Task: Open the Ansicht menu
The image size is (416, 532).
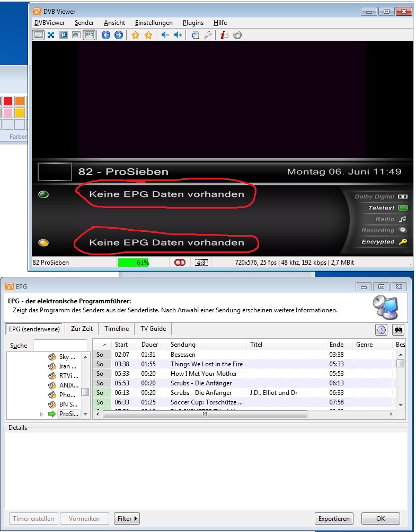Action: click(114, 23)
